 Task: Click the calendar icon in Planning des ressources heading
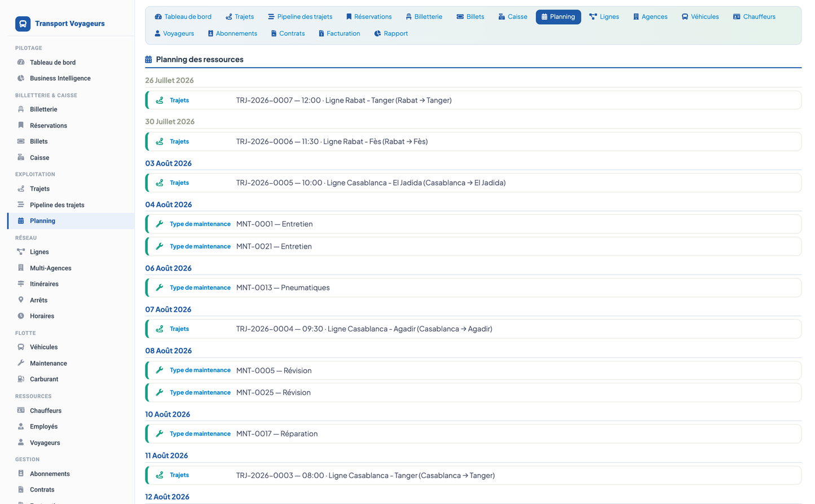[x=148, y=59]
